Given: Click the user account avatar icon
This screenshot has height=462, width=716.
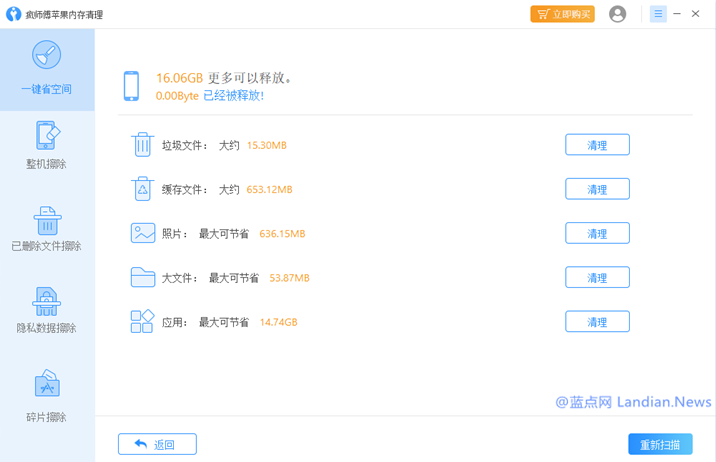Looking at the screenshot, I should pyautogui.click(x=618, y=14).
